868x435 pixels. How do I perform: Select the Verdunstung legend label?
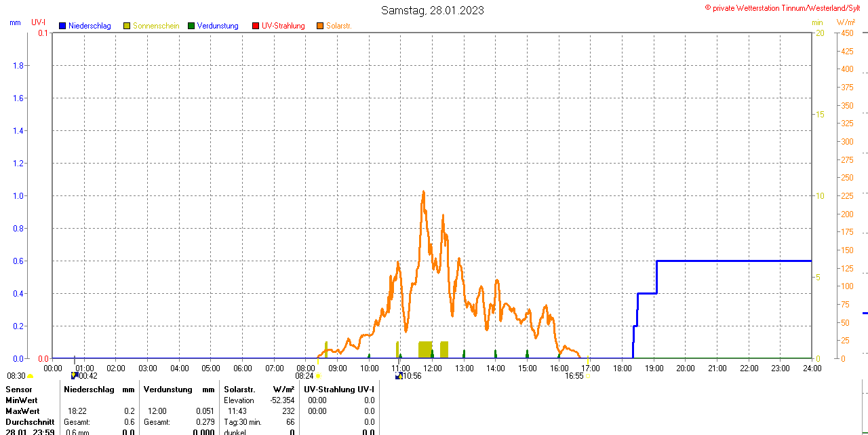click(218, 26)
